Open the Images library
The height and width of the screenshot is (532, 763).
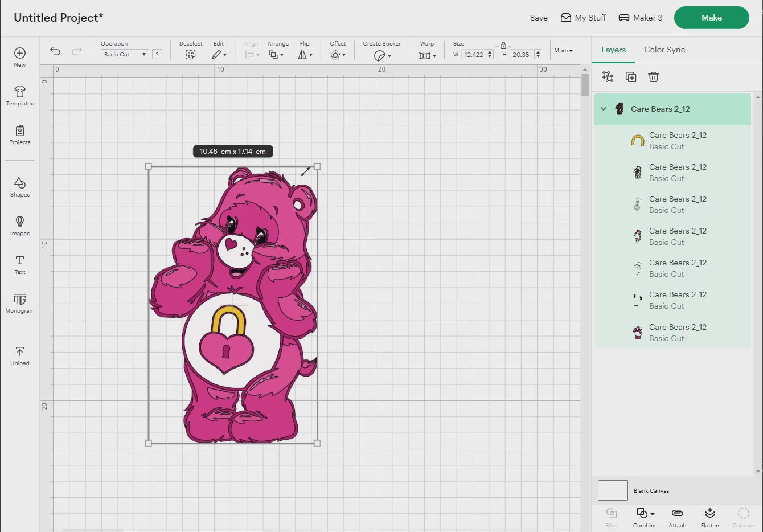20,226
